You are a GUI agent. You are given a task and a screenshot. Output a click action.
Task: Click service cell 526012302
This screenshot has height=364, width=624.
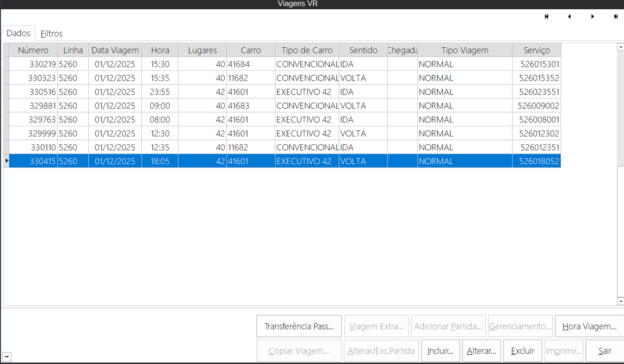536,133
